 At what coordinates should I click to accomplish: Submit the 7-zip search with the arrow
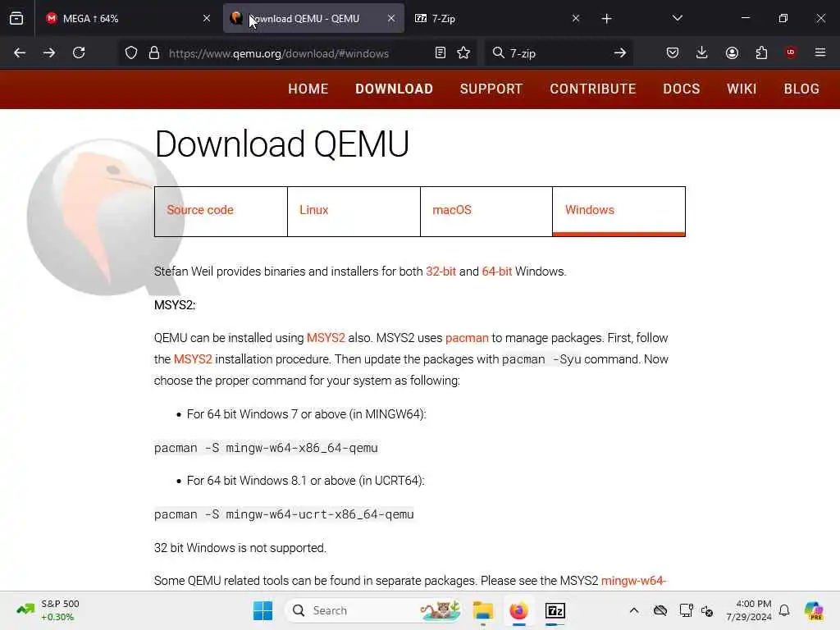point(620,52)
